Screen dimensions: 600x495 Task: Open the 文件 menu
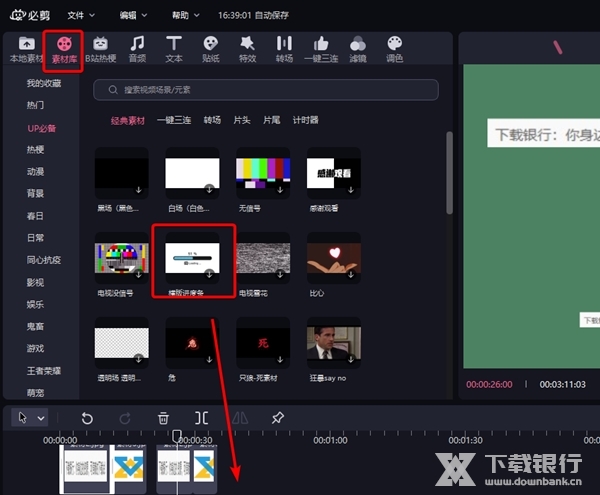(81, 15)
